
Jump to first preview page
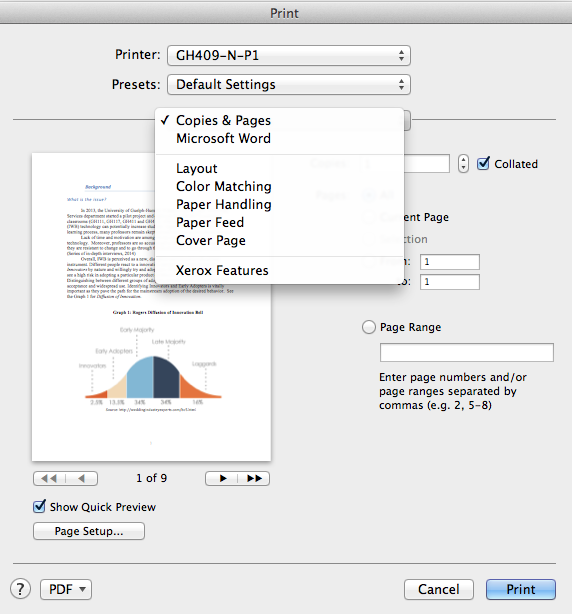pyautogui.click(x=49, y=478)
